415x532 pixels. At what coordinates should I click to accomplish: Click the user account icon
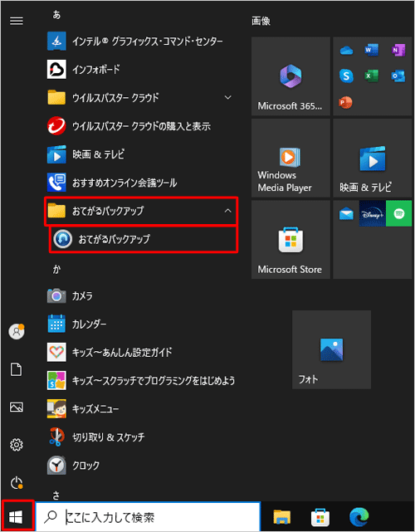pos(17,331)
